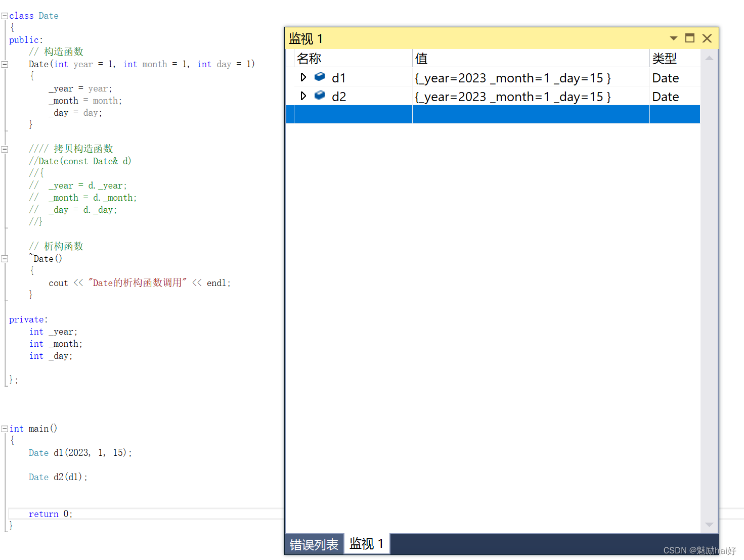The image size is (744, 560).
Task: Collapse the Date constructor code block
Action: pyautogui.click(x=5, y=64)
